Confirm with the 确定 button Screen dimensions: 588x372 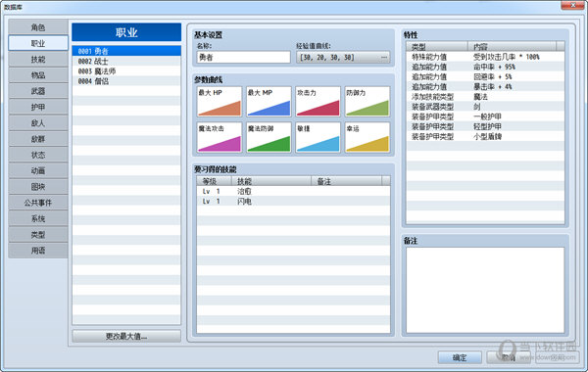tap(460, 357)
